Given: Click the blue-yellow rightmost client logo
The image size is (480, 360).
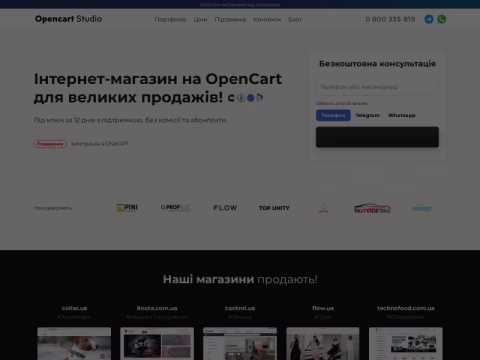Looking at the screenshot, I should 422,208.
